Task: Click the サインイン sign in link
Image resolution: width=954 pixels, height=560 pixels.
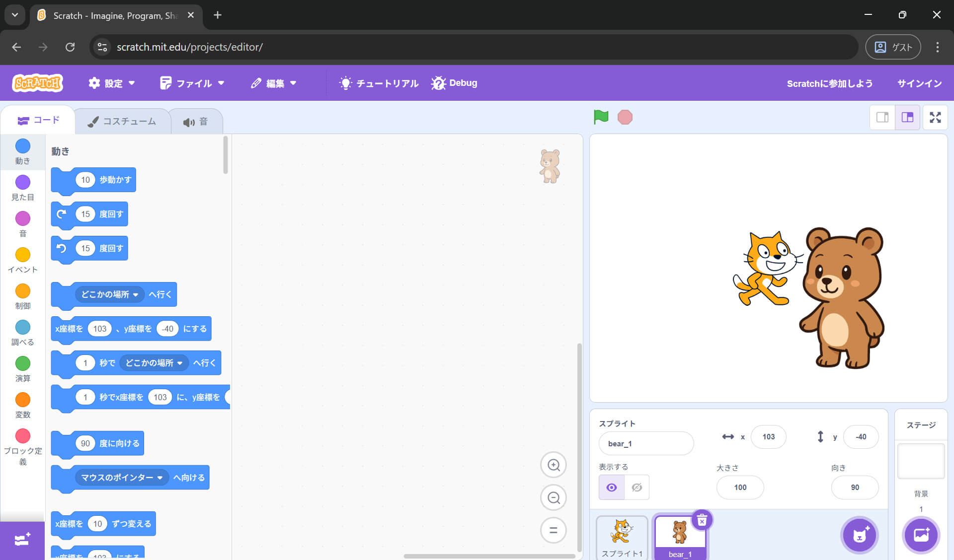Action: point(919,83)
